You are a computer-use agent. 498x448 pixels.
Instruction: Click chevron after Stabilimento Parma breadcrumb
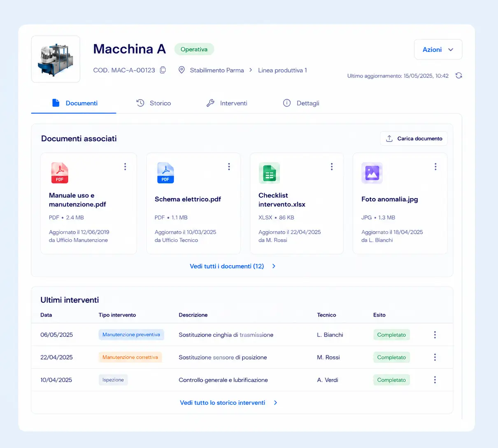[x=251, y=70]
